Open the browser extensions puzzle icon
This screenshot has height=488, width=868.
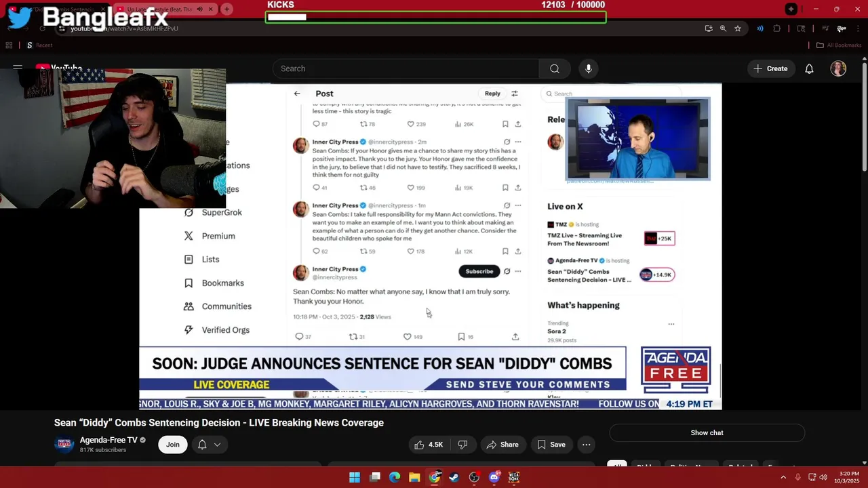pos(777,28)
